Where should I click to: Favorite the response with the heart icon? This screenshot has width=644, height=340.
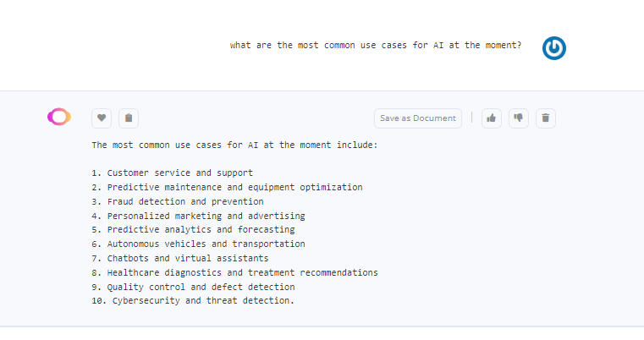coord(102,118)
